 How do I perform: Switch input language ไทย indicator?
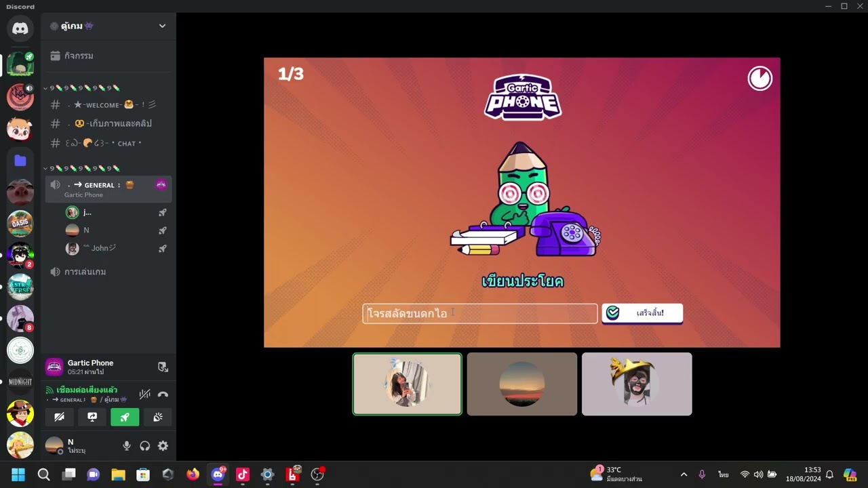point(724,474)
